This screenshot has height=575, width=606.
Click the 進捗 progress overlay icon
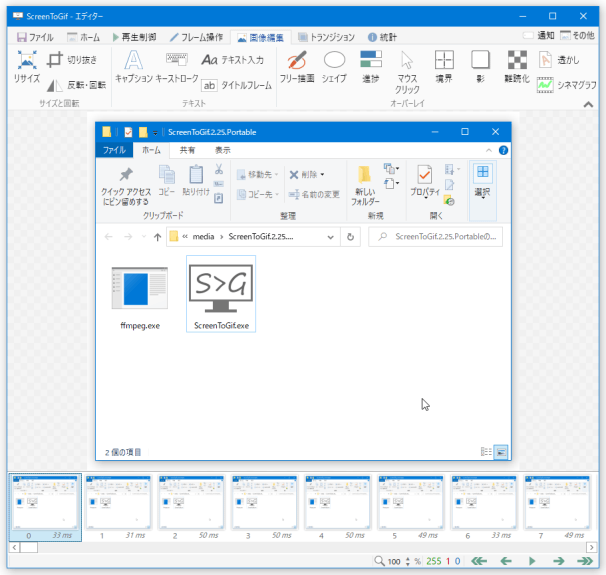tap(370, 66)
